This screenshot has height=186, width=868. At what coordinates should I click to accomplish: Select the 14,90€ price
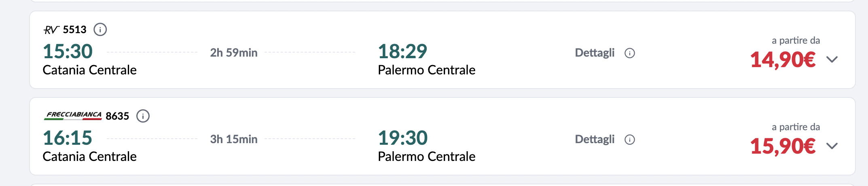[783, 60]
